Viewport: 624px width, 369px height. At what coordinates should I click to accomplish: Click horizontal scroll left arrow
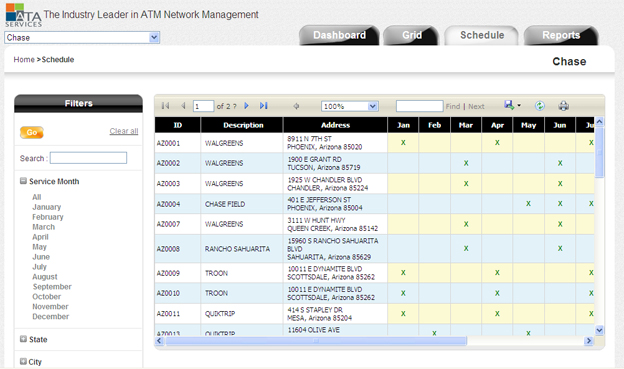(159, 341)
